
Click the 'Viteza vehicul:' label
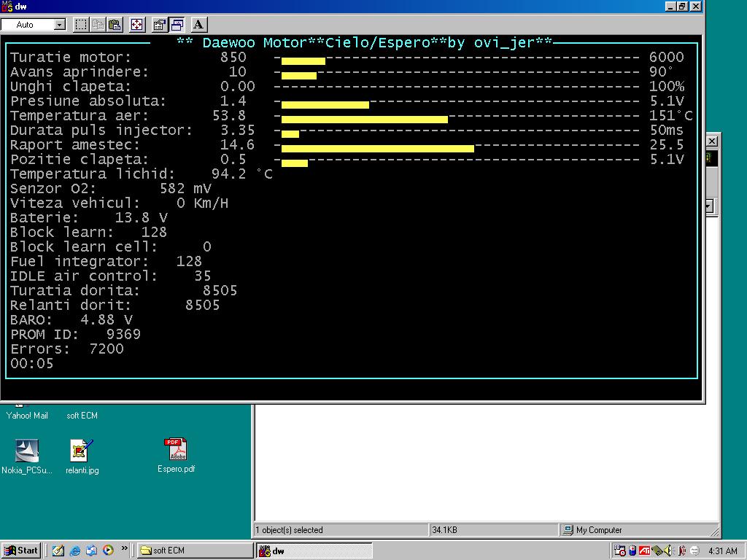[75, 203]
